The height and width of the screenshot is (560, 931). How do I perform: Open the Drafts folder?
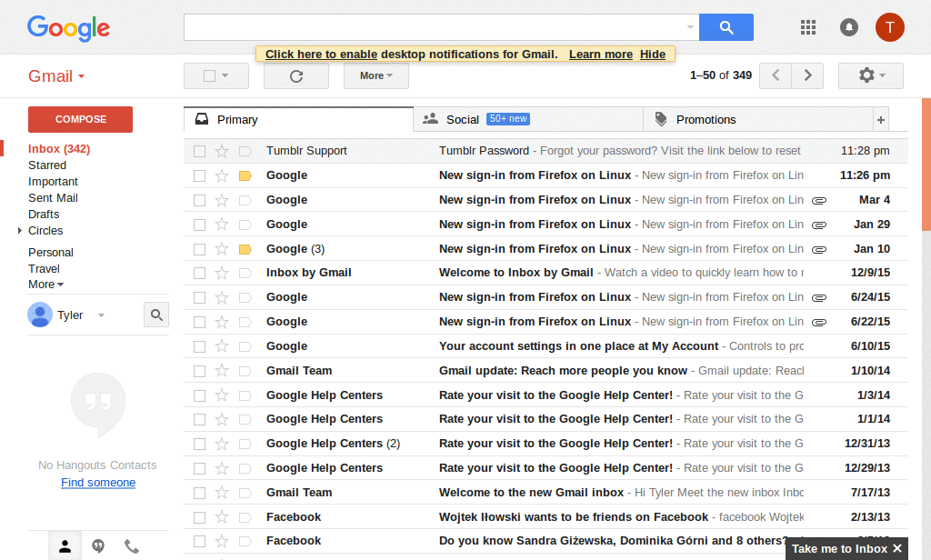[x=44, y=215]
